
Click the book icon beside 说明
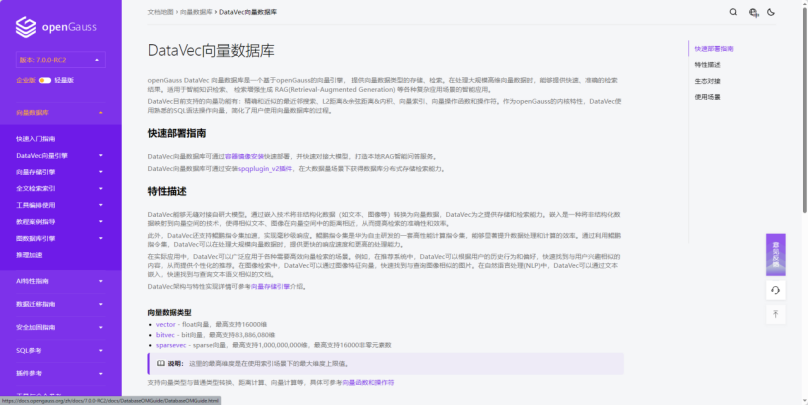[161, 363]
